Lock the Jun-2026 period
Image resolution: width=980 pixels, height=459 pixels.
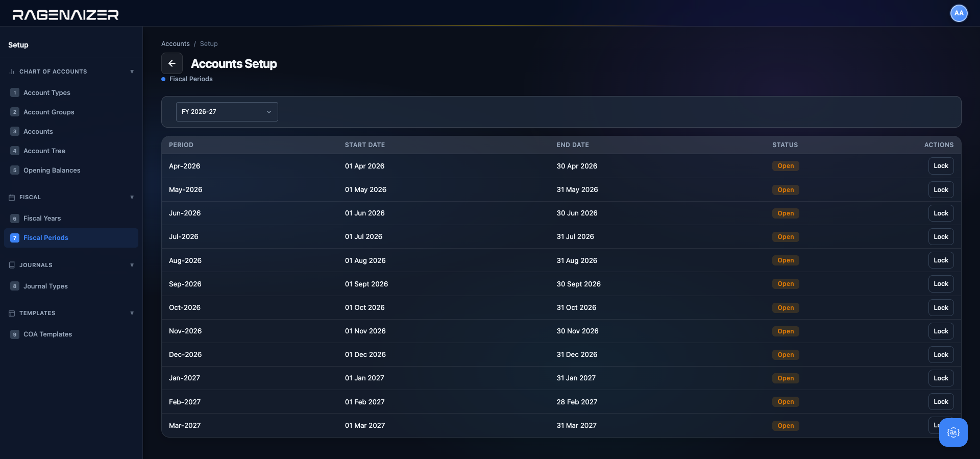tap(941, 213)
